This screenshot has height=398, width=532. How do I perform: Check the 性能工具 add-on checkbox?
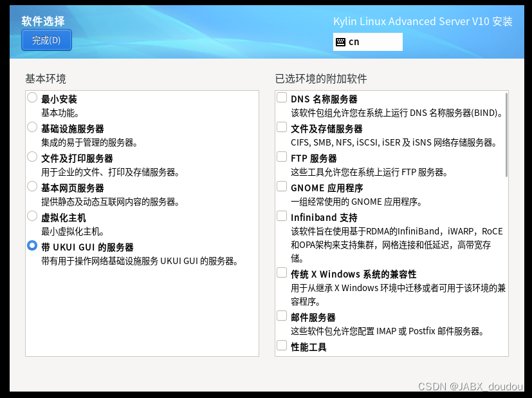pyautogui.click(x=282, y=345)
